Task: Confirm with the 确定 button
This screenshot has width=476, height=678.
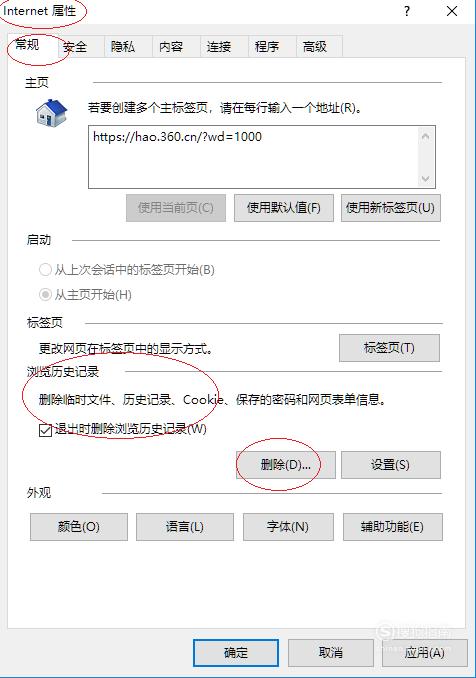Action: [x=236, y=652]
